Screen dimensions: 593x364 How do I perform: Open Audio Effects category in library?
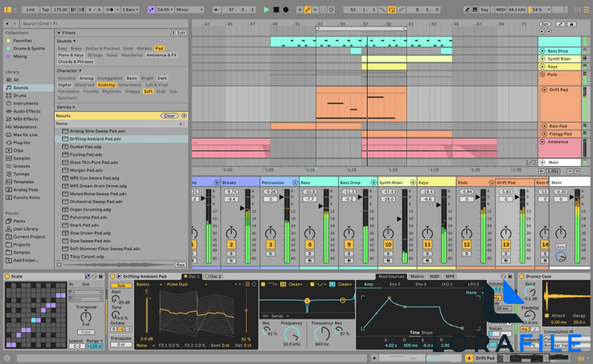(27, 111)
